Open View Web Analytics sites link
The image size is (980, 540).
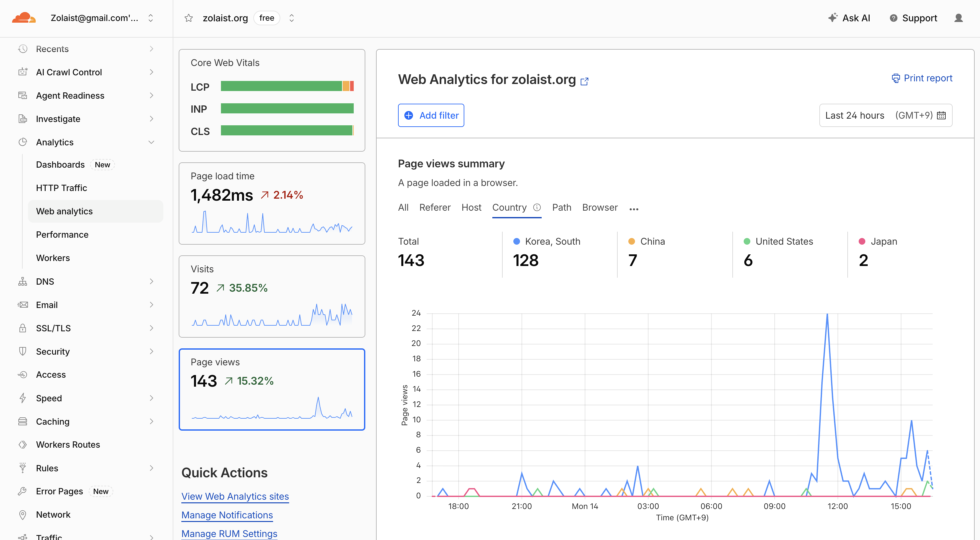point(235,496)
